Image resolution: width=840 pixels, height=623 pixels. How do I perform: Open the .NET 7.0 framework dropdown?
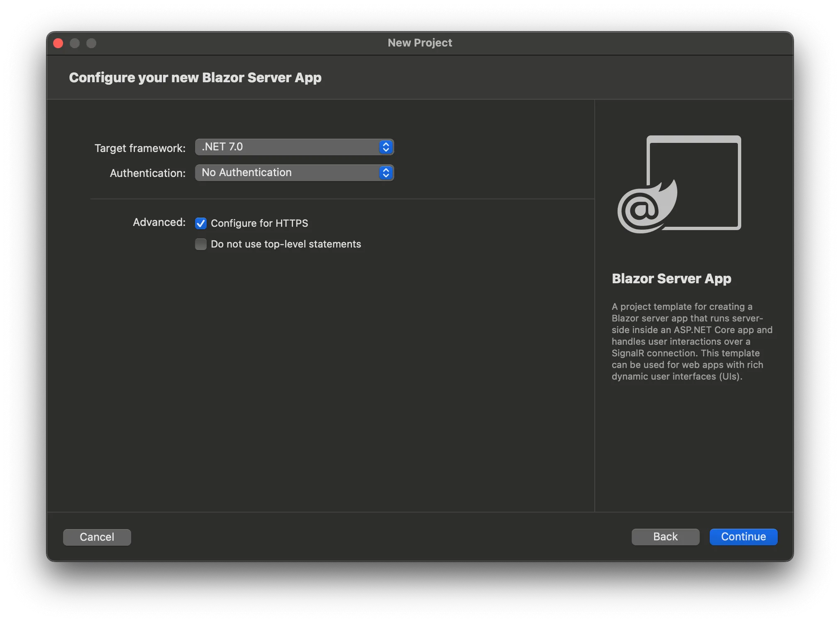point(287,147)
